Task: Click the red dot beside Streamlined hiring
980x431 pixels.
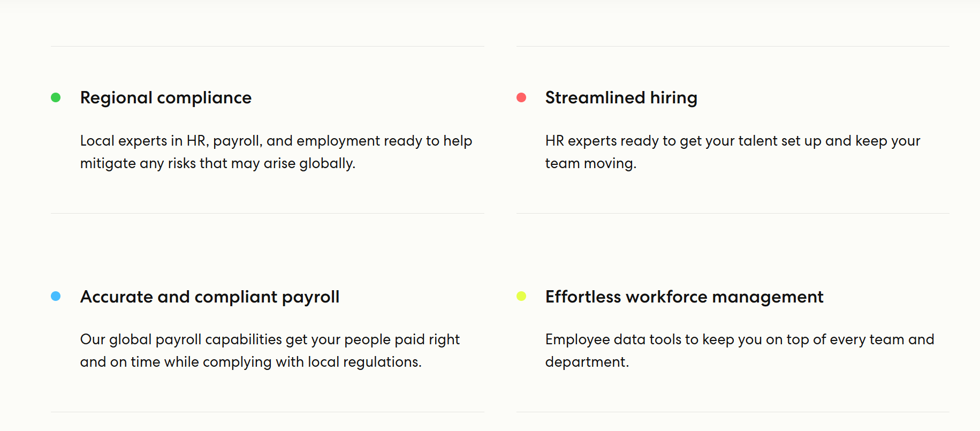Action: 521,97
